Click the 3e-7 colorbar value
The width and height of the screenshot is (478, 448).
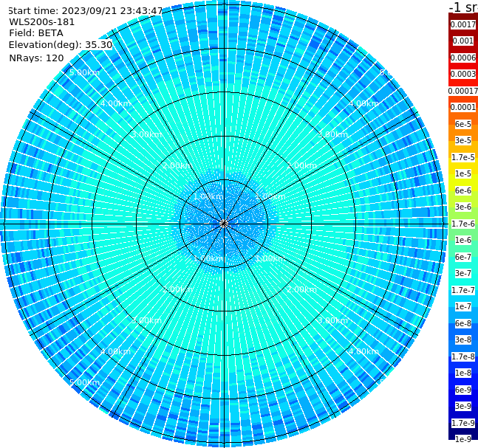[x=463, y=273]
